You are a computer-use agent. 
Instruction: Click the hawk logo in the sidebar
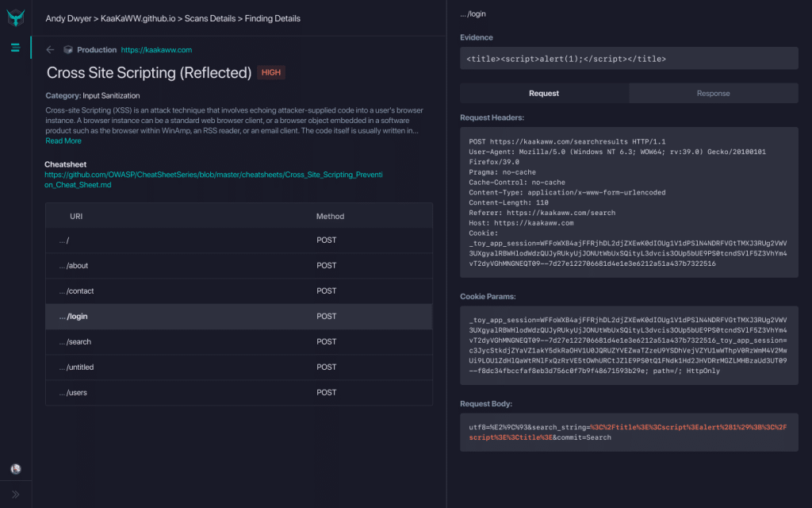(15, 17)
